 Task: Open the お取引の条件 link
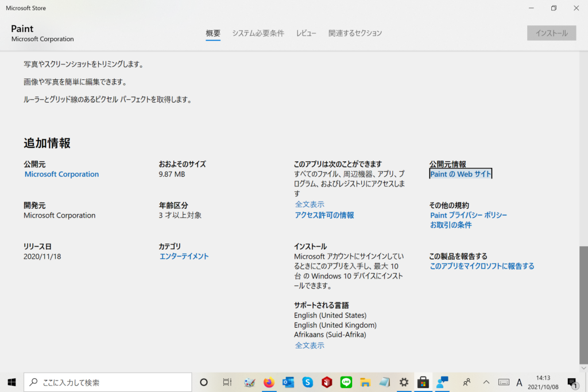click(451, 225)
